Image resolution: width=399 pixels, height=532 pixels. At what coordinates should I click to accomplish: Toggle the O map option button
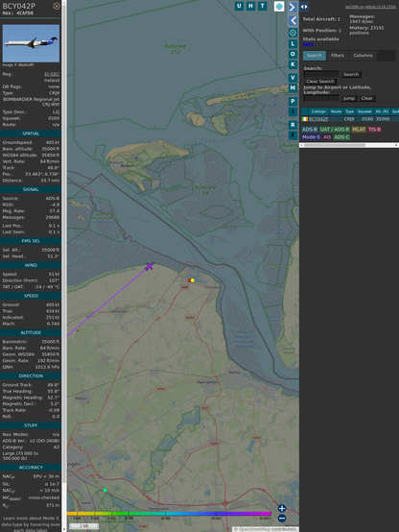click(x=293, y=54)
